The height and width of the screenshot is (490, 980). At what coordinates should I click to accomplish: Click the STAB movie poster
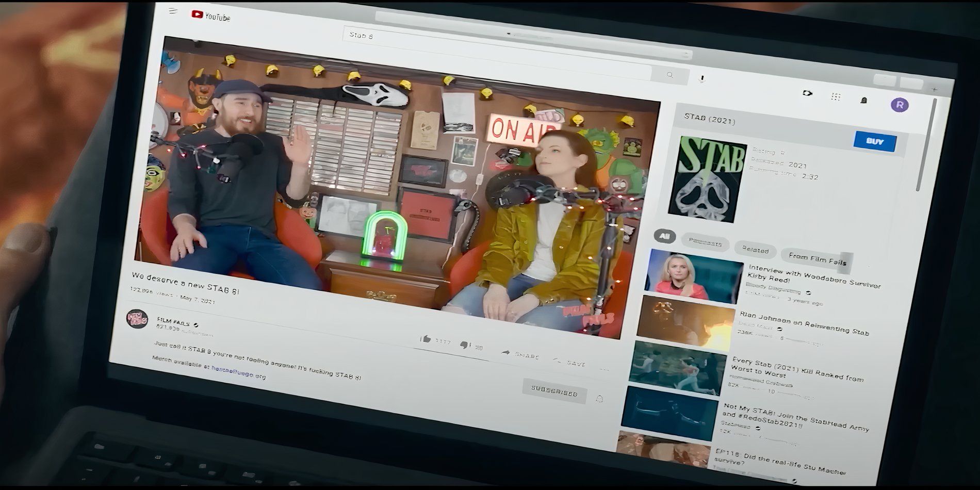tap(707, 179)
